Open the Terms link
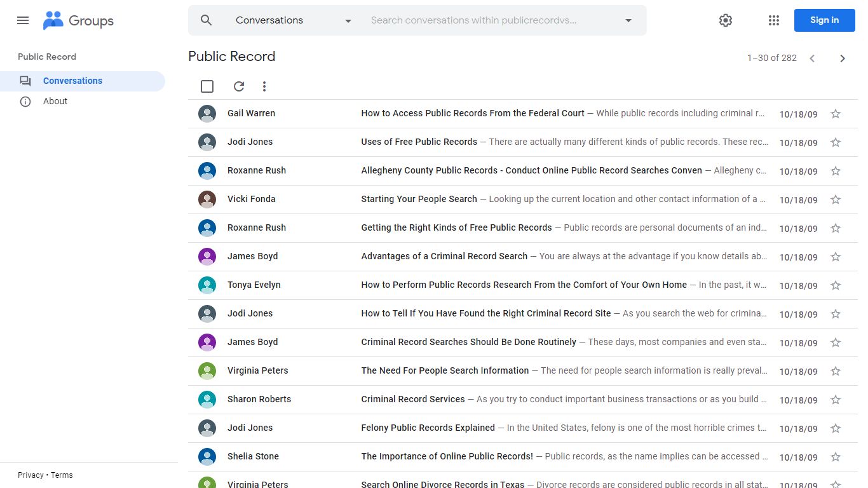The width and height of the screenshot is (868, 488). (62, 475)
